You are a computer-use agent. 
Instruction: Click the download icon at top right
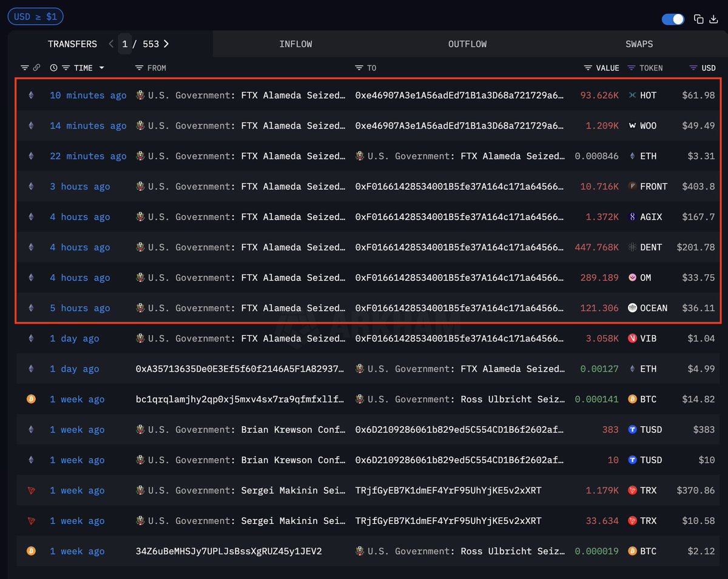(x=713, y=19)
